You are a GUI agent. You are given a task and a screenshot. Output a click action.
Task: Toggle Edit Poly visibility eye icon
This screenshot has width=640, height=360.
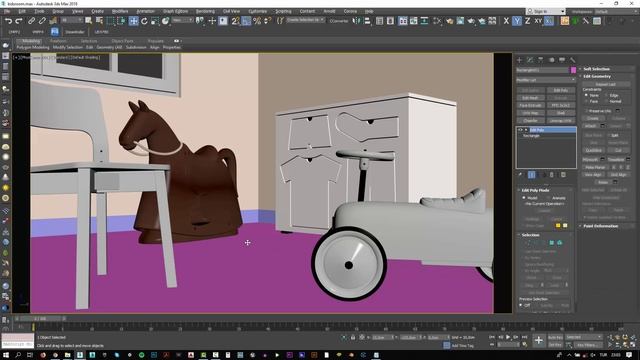click(x=520, y=130)
